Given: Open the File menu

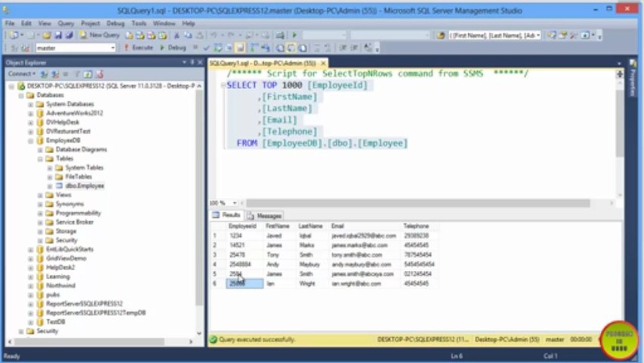Looking at the screenshot, I should click(x=10, y=23).
